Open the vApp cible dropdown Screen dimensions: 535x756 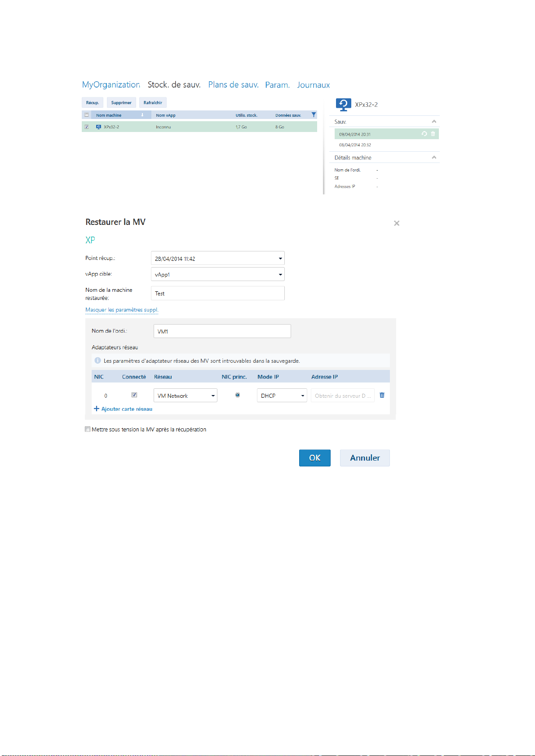(218, 274)
